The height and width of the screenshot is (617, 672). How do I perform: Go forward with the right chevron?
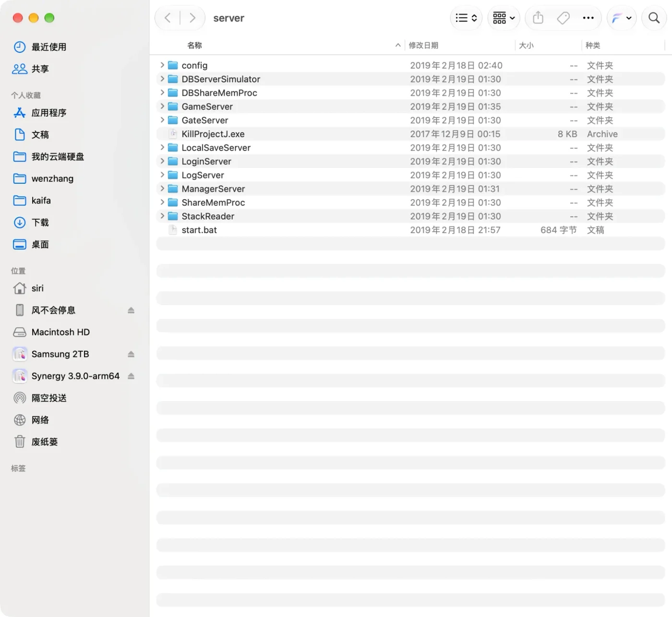[x=192, y=18]
